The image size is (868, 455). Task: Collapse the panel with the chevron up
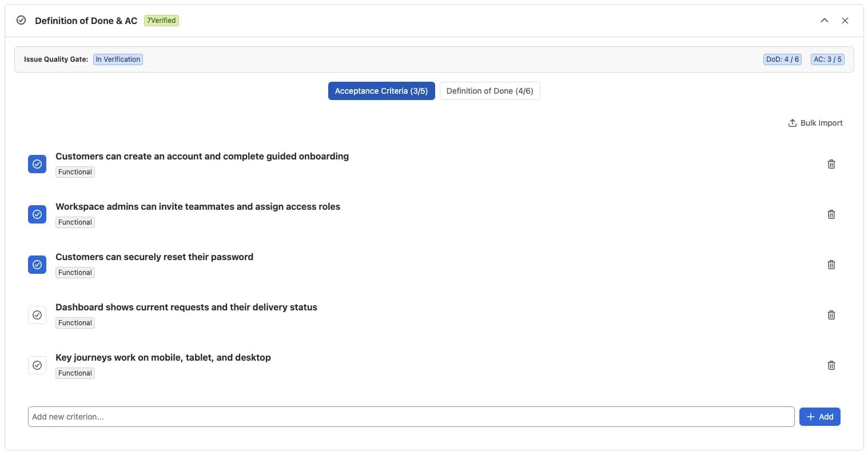(x=824, y=21)
